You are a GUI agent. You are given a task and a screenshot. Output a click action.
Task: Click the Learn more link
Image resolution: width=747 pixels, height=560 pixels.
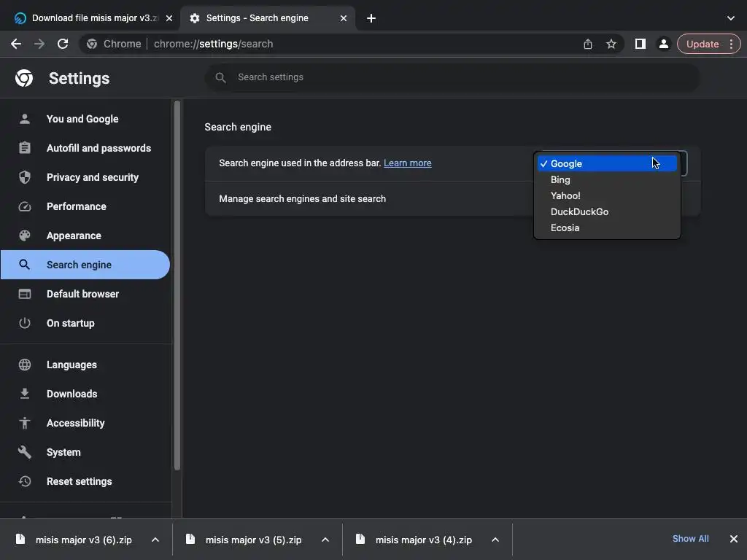click(x=407, y=163)
